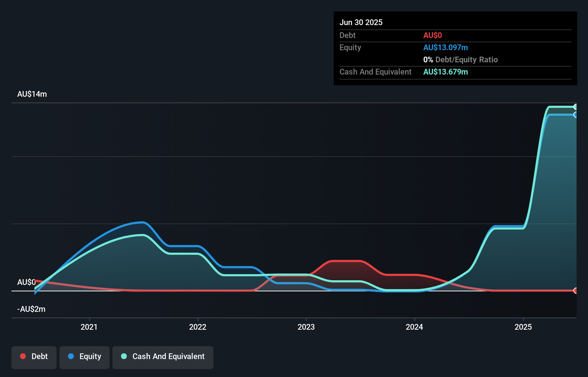Click the AU$13.097m equity value in tooltip
Screen dimensions: 588x377
pos(445,48)
